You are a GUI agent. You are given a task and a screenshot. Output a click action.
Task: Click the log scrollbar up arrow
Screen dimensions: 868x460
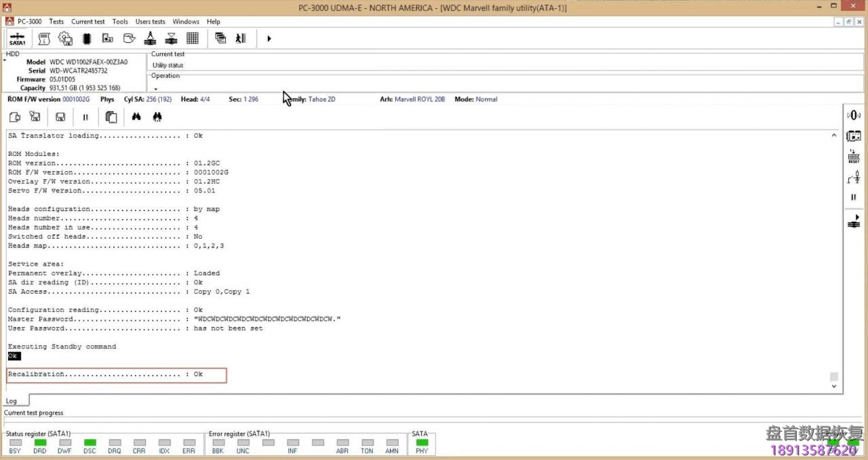[x=833, y=136]
